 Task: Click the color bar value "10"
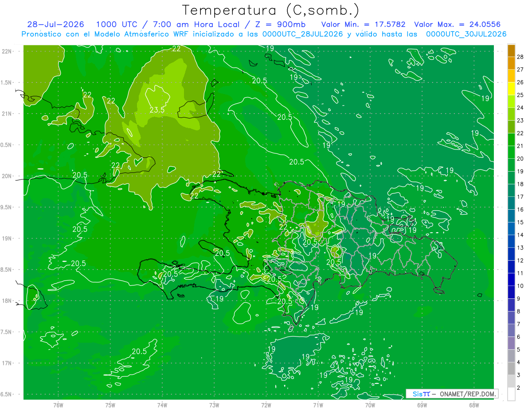click(x=520, y=286)
